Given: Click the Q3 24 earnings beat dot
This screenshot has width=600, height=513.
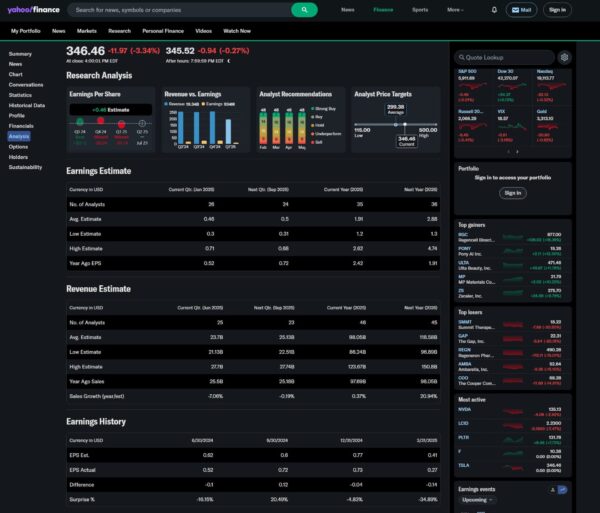Looking at the screenshot, I should [80, 122].
